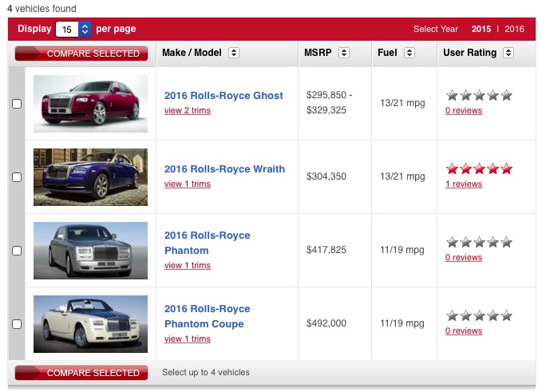
Task: Tick the 2016 Rolls-Royce Phantom checkbox
Action: point(17,251)
